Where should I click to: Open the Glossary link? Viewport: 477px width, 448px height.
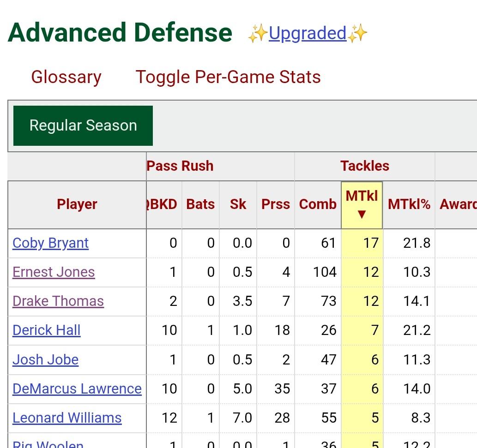click(66, 77)
